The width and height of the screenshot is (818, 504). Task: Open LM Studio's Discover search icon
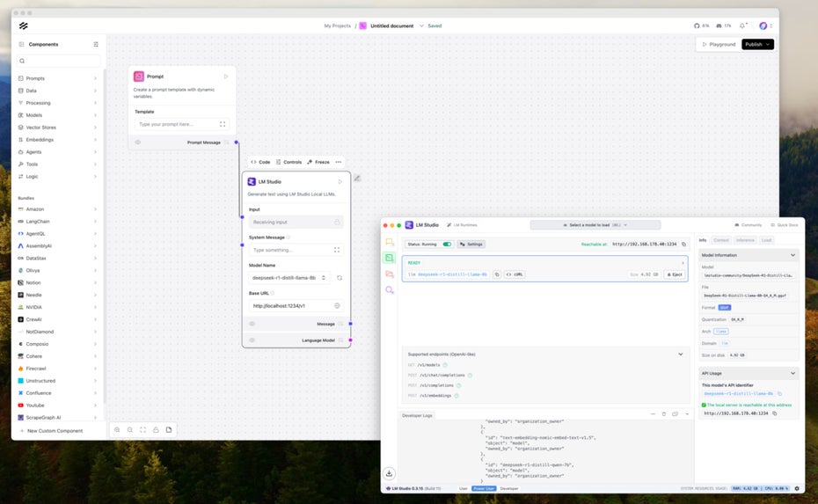click(389, 290)
